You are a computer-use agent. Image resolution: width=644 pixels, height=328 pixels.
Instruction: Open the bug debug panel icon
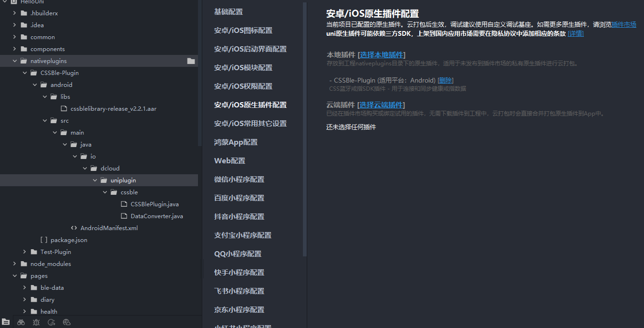point(36,322)
